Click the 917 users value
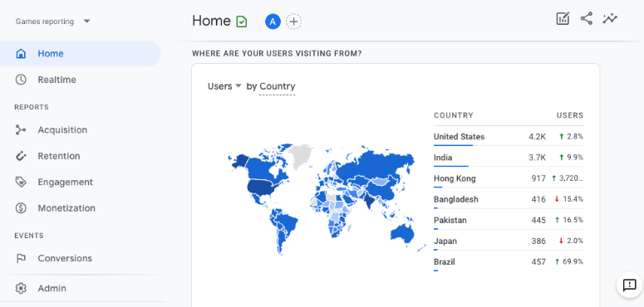The width and height of the screenshot is (644, 307). point(538,178)
